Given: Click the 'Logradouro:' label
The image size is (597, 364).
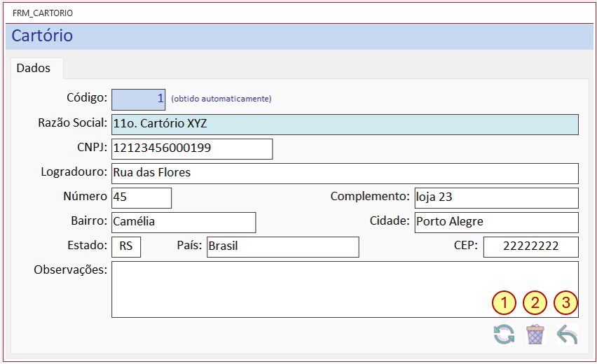Looking at the screenshot, I should click(74, 172).
